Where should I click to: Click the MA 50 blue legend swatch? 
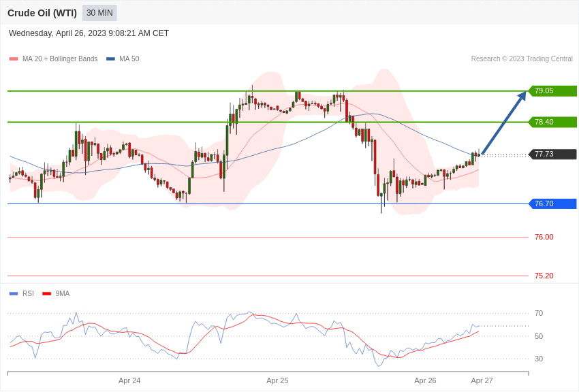pyautogui.click(x=110, y=59)
